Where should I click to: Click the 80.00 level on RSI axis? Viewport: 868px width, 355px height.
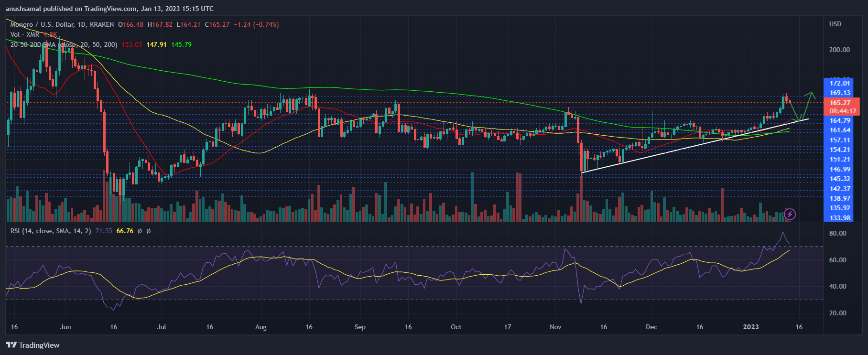(x=837, y=233)
